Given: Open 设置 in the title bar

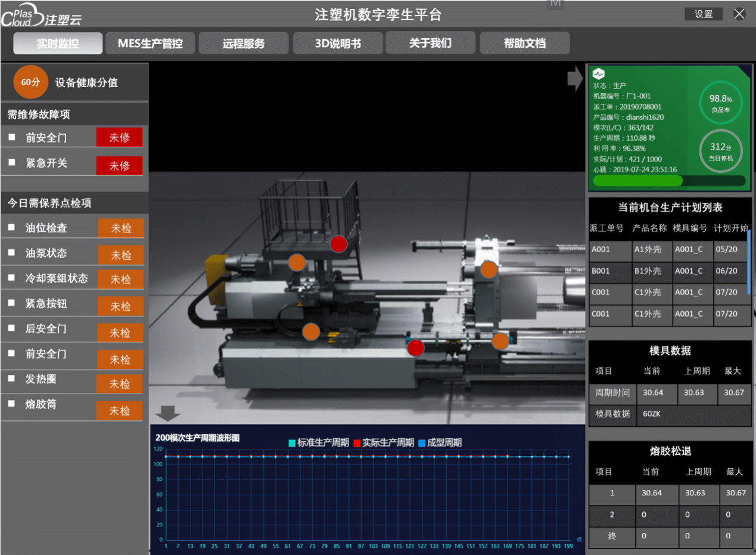Looking at the screenshot, I should (x=703, y=14).
